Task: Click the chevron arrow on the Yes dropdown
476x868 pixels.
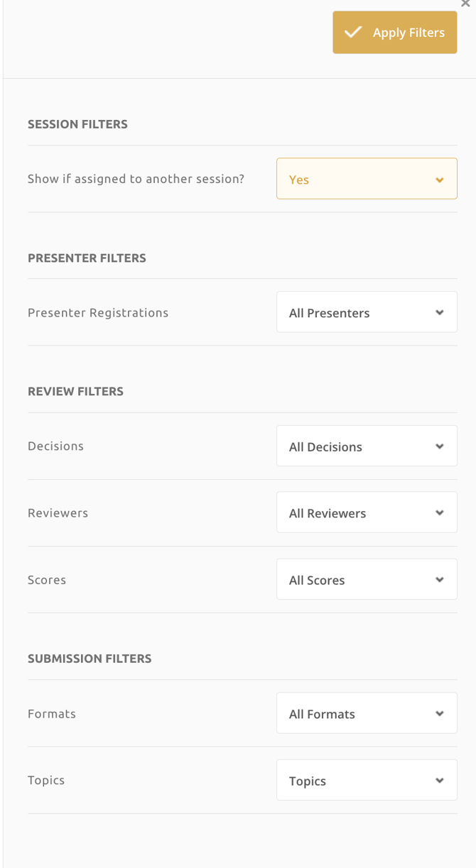Action: (440, 180)
